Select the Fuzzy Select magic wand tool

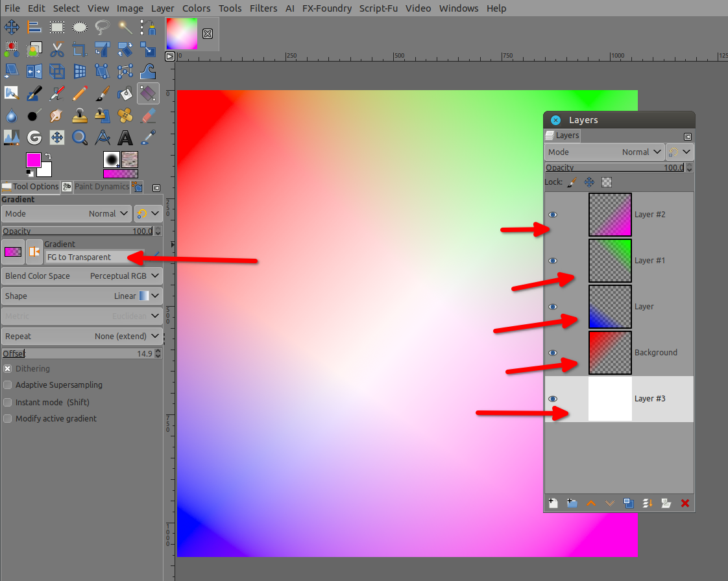125,27
